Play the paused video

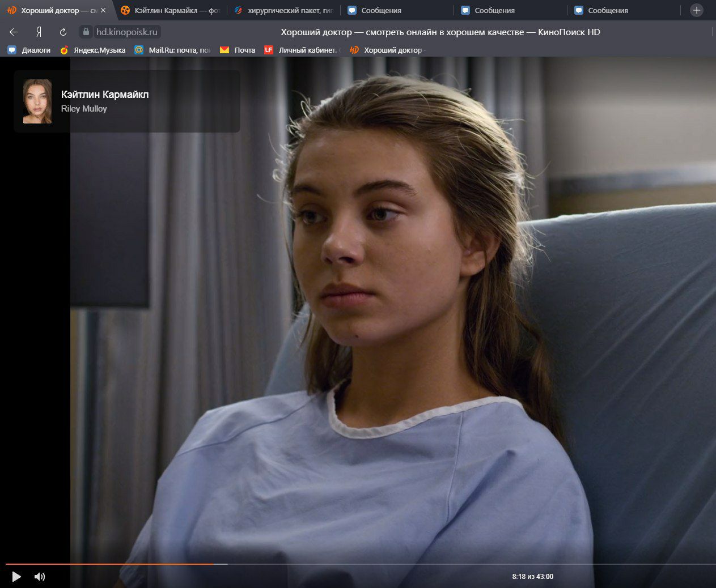point(16,577)
